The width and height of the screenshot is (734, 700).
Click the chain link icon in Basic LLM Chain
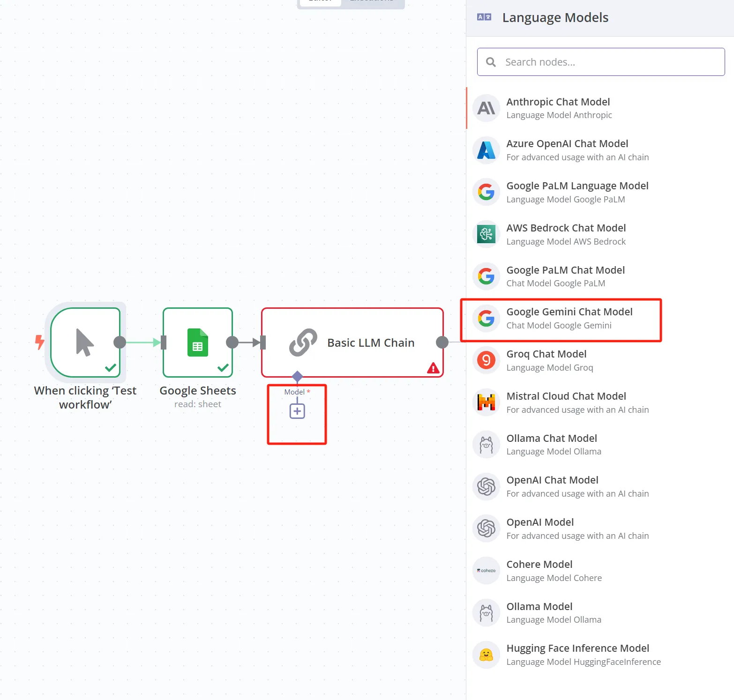click(303, 343)
